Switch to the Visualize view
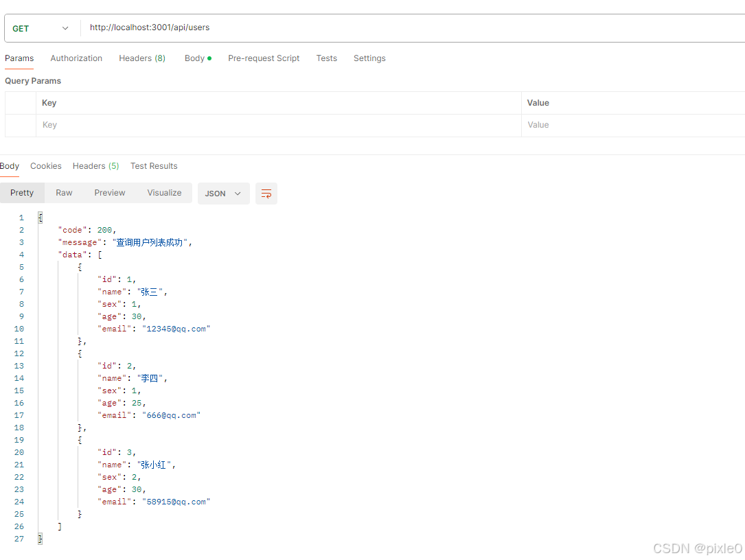This screenshot has width=745, height=560. 164,193
